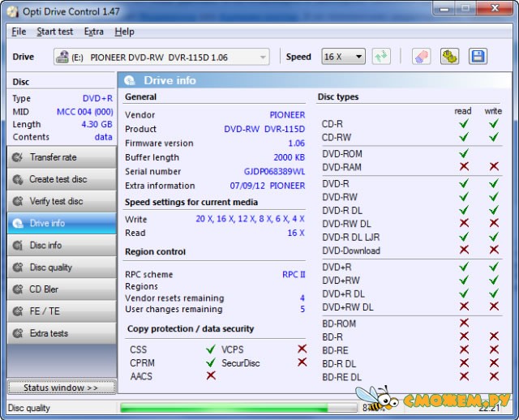Image resolution: width=519 pixels, height=420 pixels.
Task: Click the MID value MCC 004 (000)
Action: tap(84, 112)
